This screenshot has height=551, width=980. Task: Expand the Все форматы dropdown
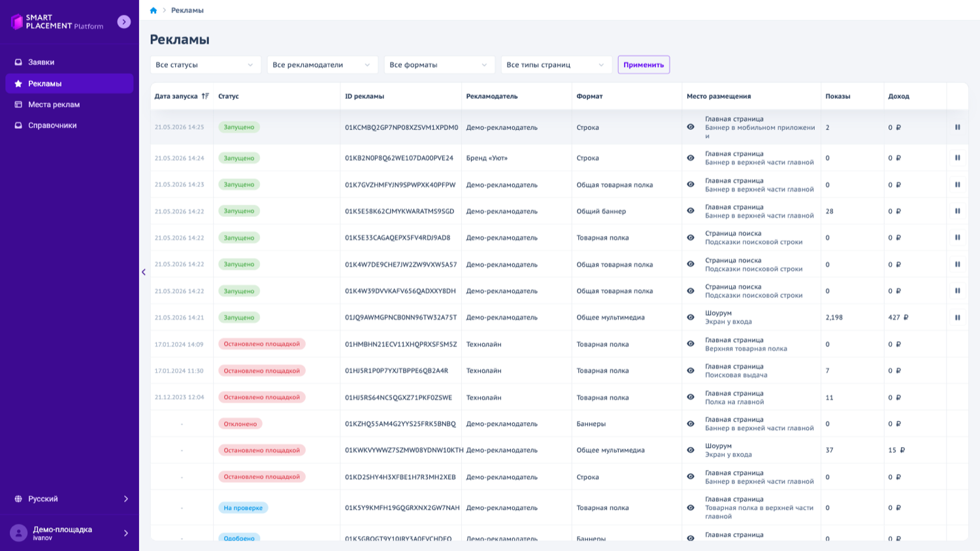coord(439,65)
